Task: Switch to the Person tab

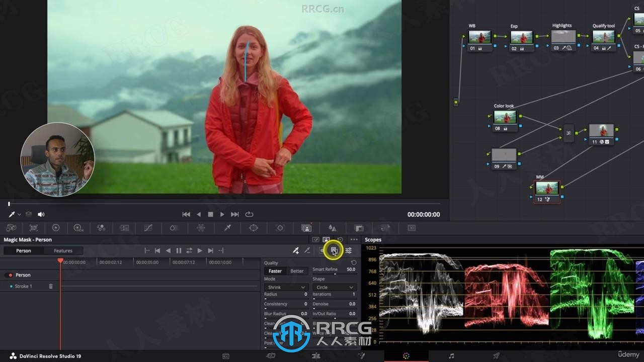Action: [x=23, y=250]
